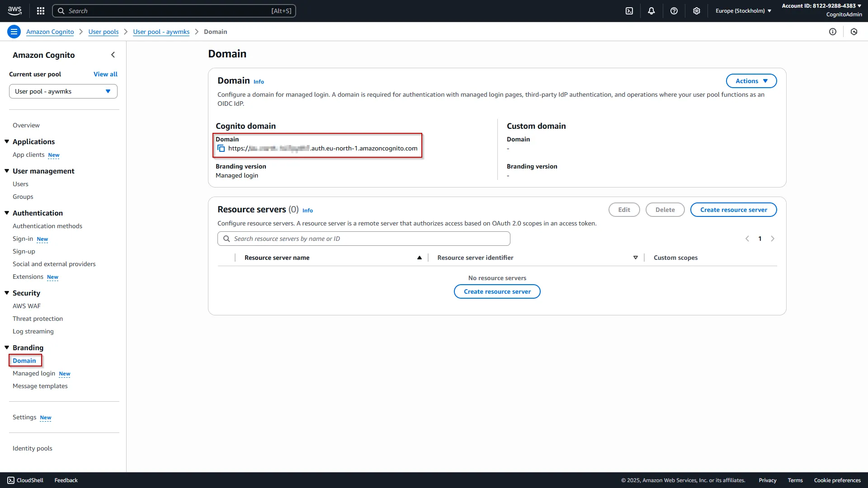Open Social and external providers

coord(54,264)
